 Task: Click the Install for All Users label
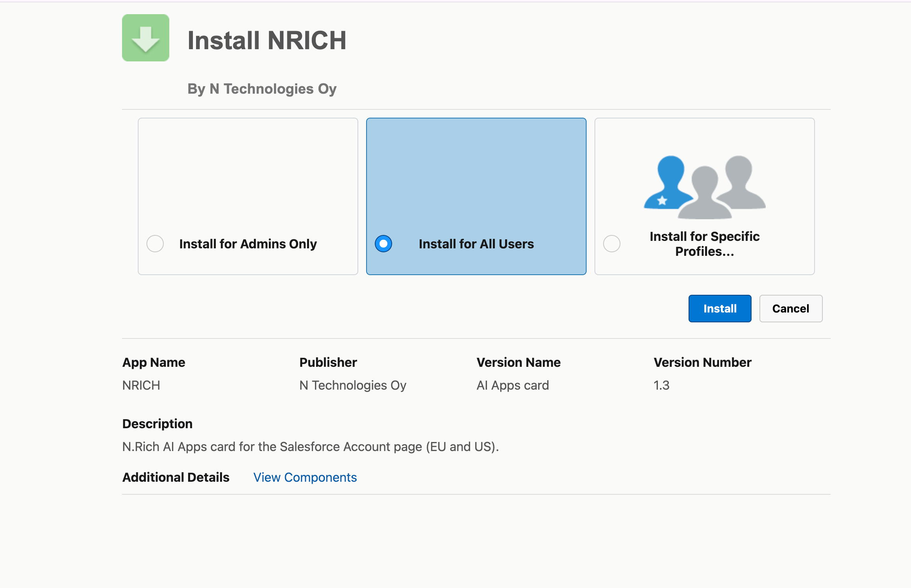click(x=476, y=244)
